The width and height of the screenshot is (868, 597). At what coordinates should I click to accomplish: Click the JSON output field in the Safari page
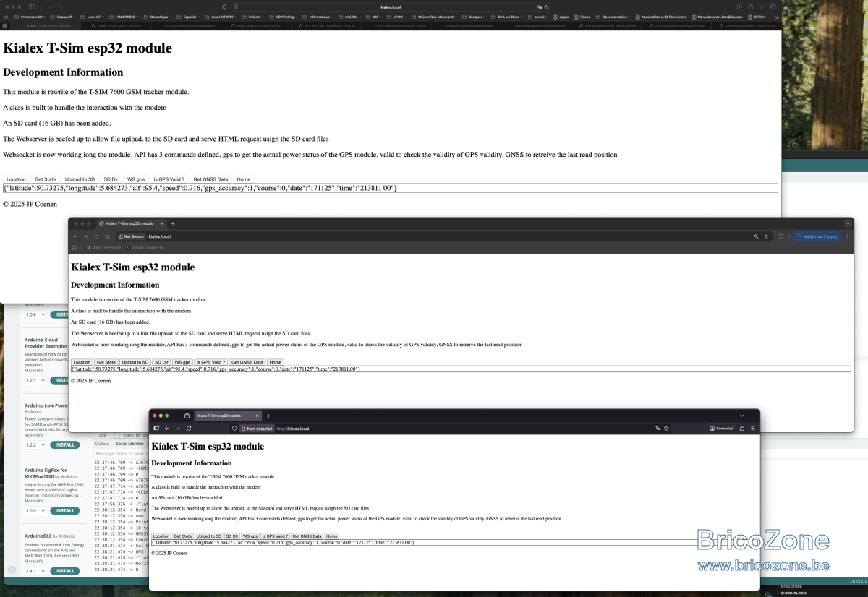(391, 188)
